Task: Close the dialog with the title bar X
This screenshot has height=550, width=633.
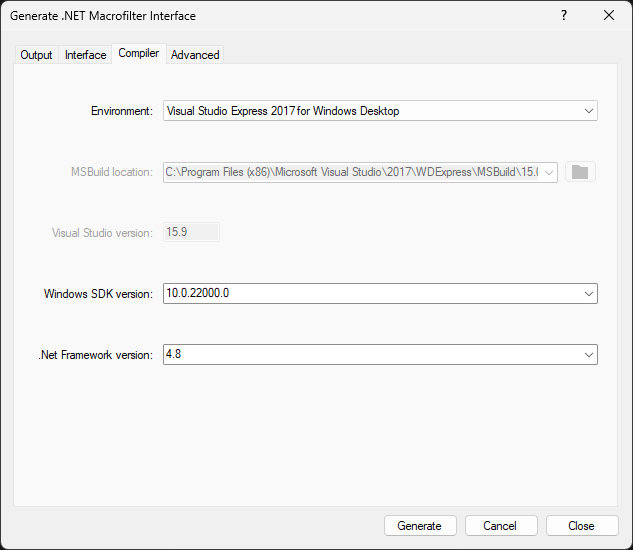Action: [x=609, y=16]
